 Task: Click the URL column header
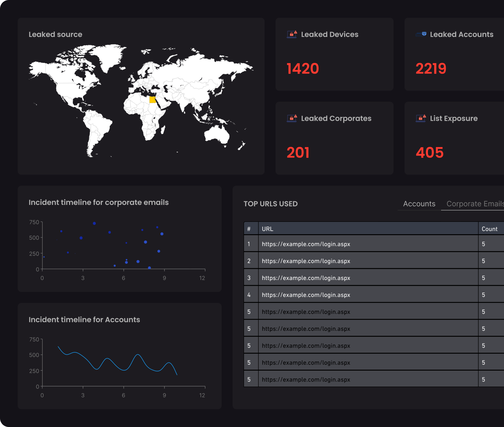pyautogui.click(x=267, y=229)
